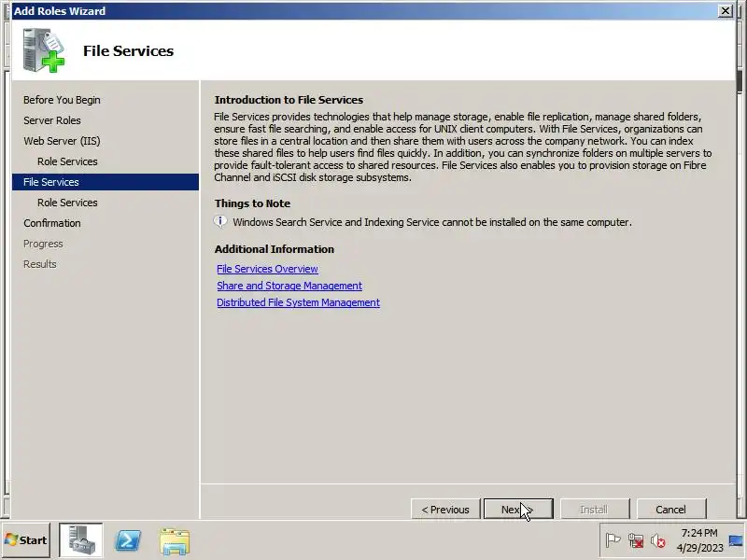
Task: Cancel the Add Roles Wizard
Action: 671,509
